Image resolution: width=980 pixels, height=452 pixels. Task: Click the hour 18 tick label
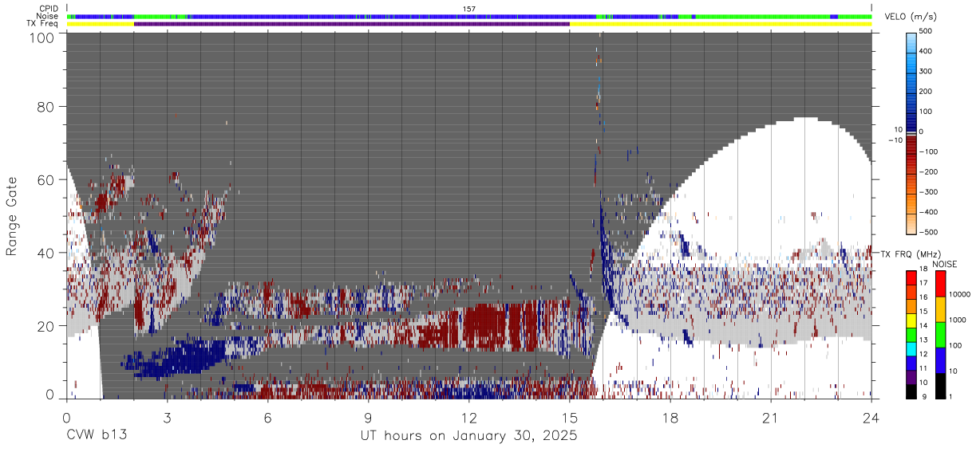670,417
